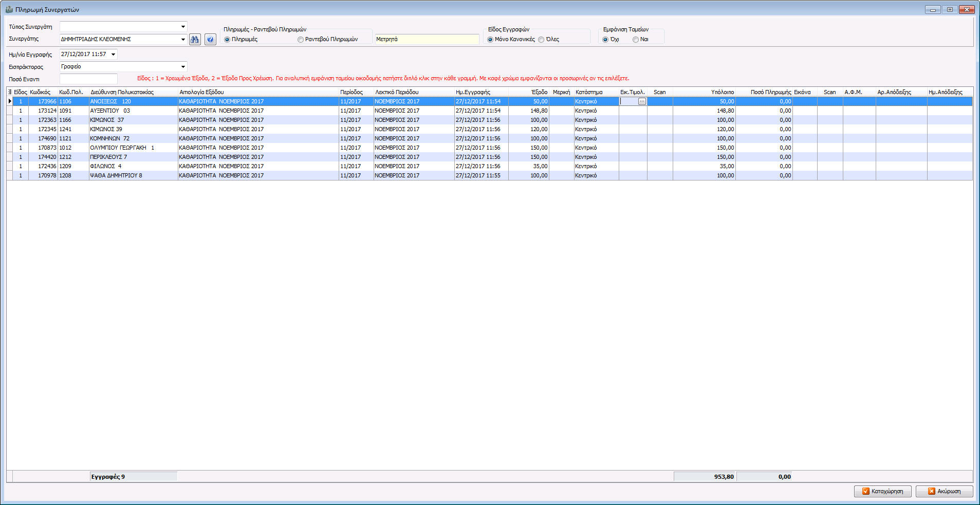
Task: Click the Ποσό Πληρωμής cell in the ΑΝΟΙΞΕΩΣ row
Action: coord(764,101)
